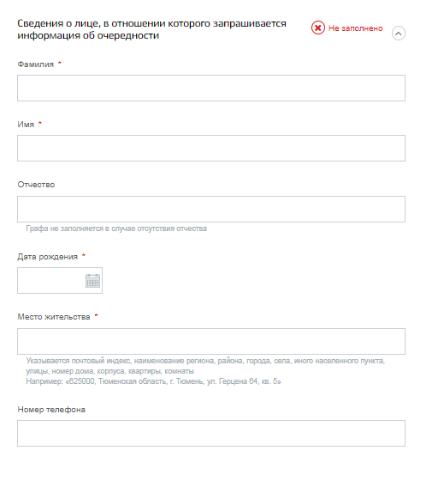The height and width of the screenshot is (498, 425).
Task: Click the red cross status icon
Action: pos(318,28)
